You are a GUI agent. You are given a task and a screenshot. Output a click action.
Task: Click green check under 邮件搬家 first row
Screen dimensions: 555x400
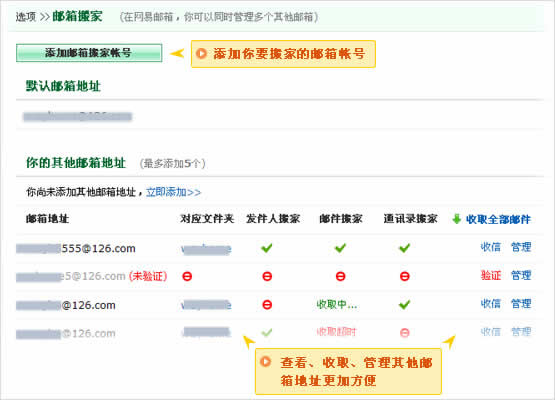click(340, 248)
